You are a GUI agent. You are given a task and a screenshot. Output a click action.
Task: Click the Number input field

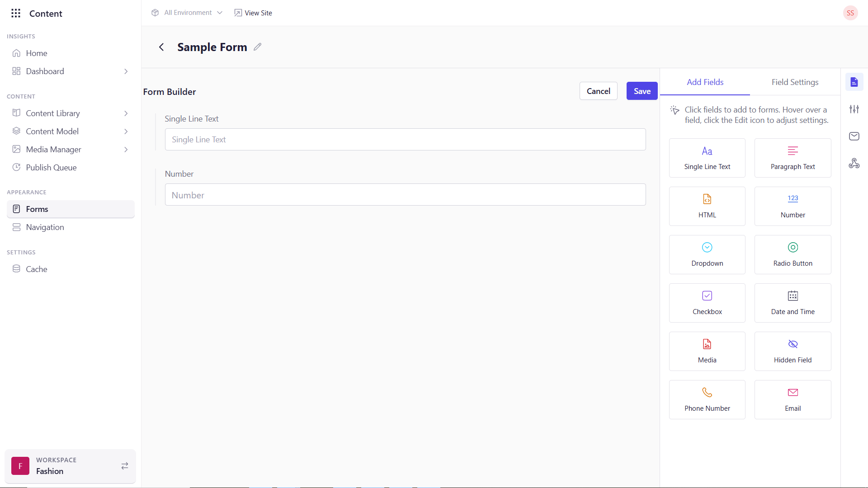405,195
